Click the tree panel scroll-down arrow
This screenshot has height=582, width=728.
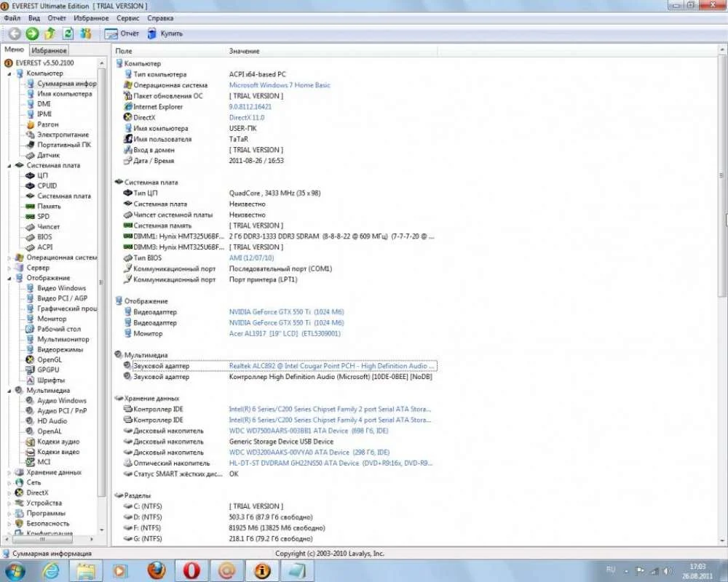[102, 530]
